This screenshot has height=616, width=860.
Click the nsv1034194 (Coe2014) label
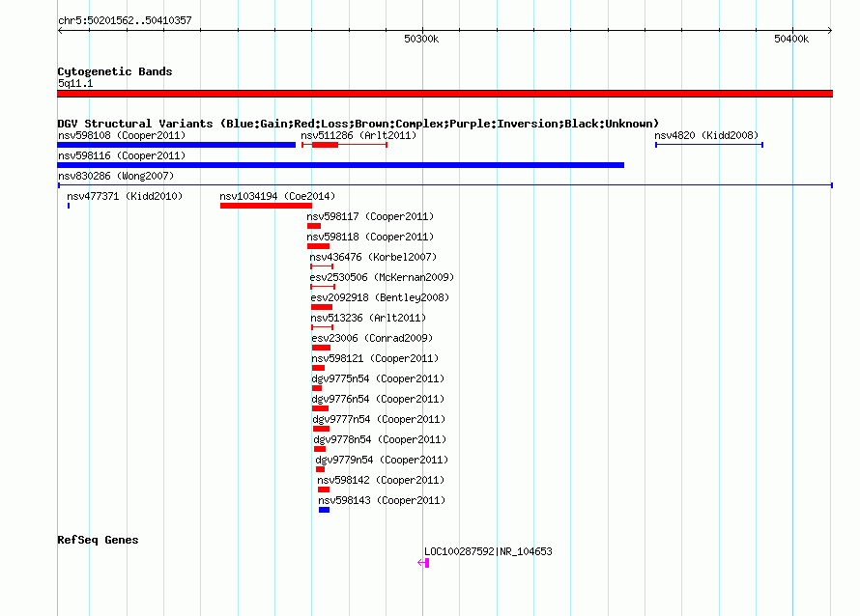click(277, 196)
